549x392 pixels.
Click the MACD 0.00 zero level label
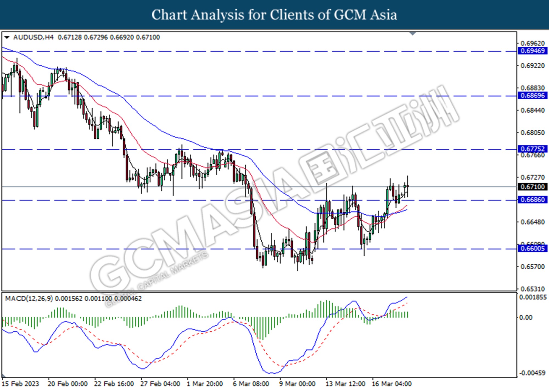pos(526,317)
